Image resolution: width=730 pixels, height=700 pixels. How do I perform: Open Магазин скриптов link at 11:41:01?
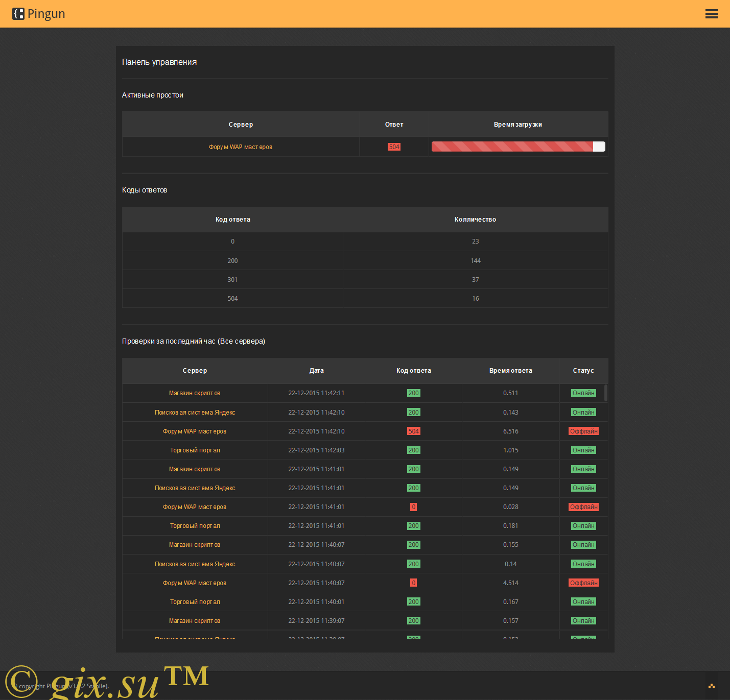point(195,469)
